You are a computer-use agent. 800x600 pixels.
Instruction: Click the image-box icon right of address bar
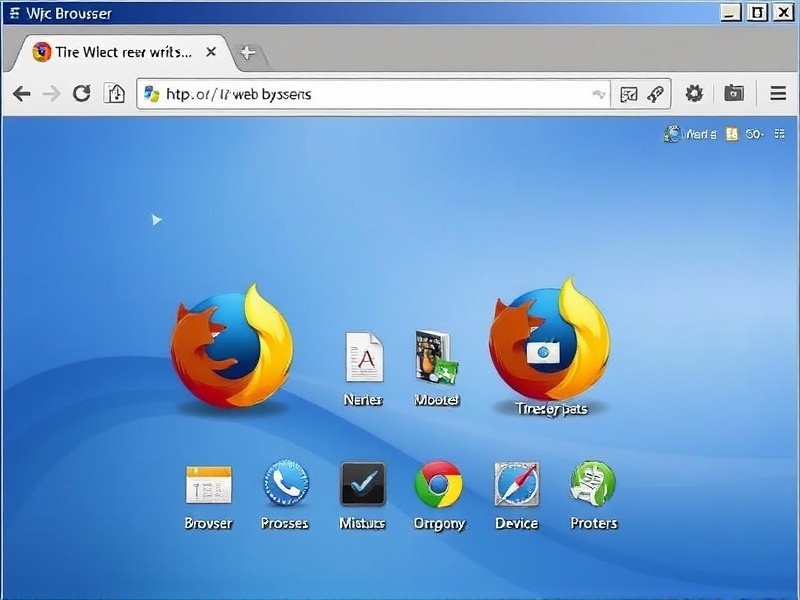pyautogui.click(x=629, y=94)
